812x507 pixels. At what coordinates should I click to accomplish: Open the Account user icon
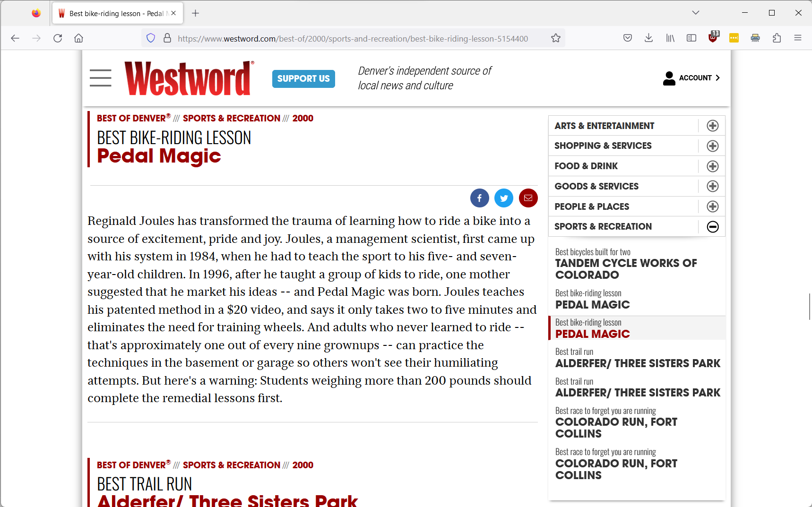pos(669,78)
